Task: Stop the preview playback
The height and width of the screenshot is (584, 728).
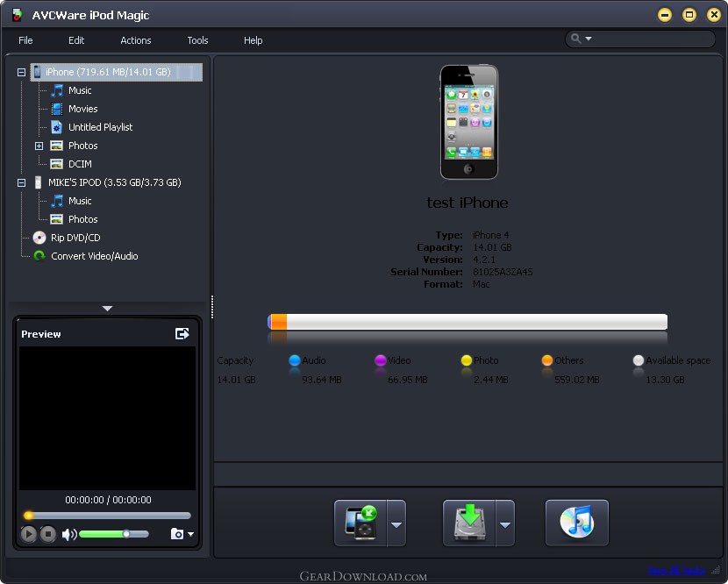Action: click(x=48, y=534)
